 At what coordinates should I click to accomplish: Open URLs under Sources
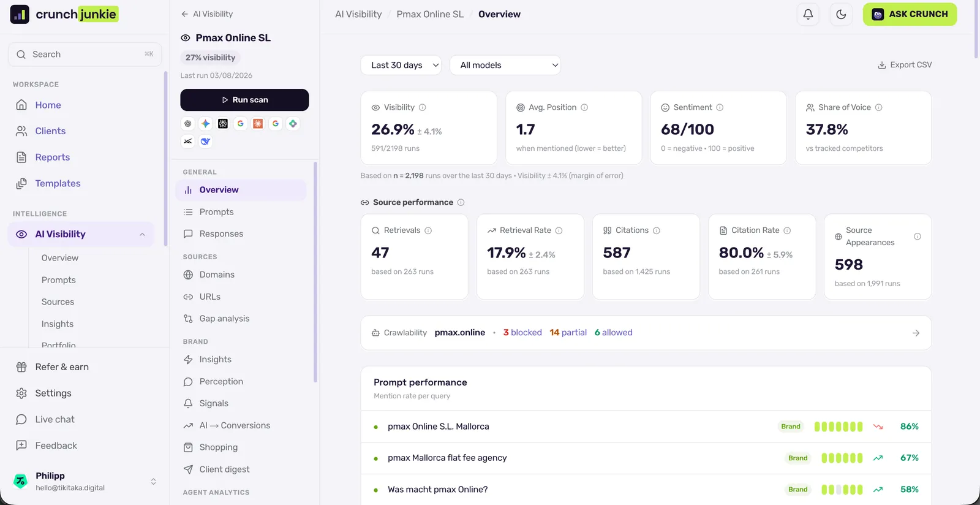[209, 297]
